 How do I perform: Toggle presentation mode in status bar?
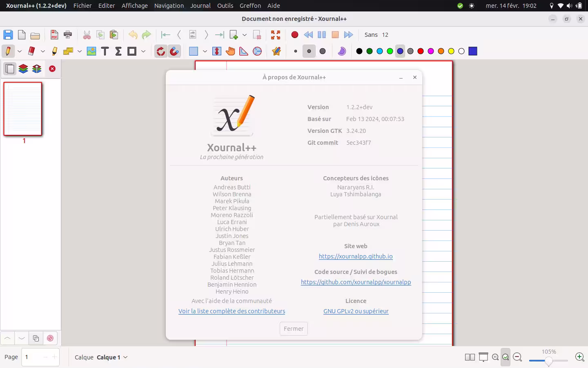(x=483, y=357)
